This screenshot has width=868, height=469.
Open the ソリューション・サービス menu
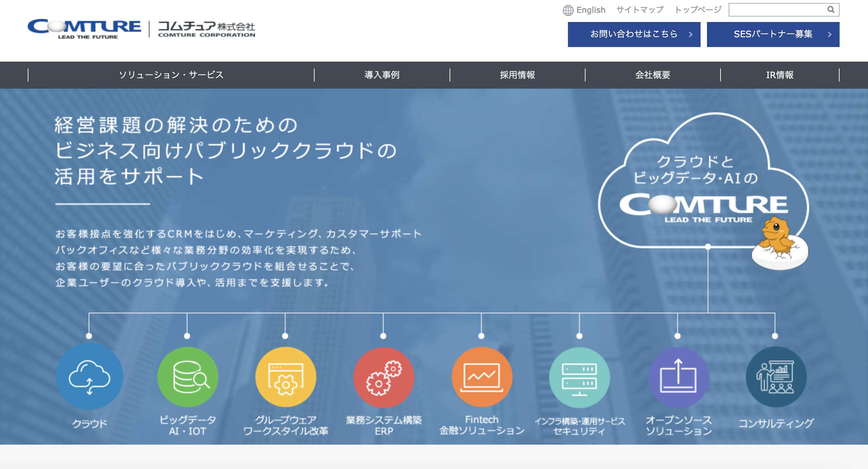click(171, 75)
